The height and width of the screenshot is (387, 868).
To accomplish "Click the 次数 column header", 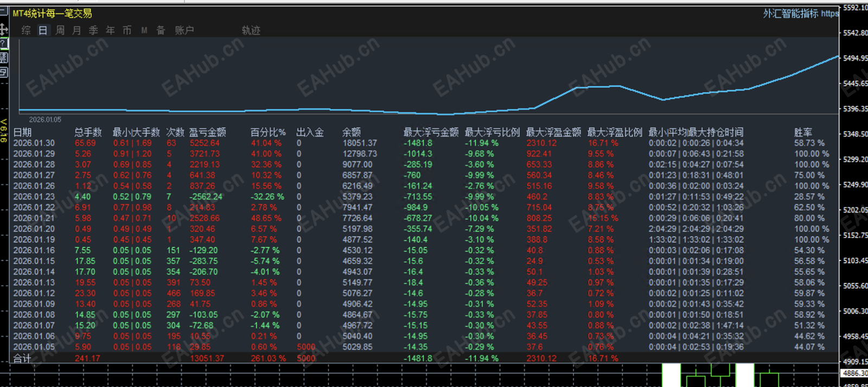I will point(175,132).
